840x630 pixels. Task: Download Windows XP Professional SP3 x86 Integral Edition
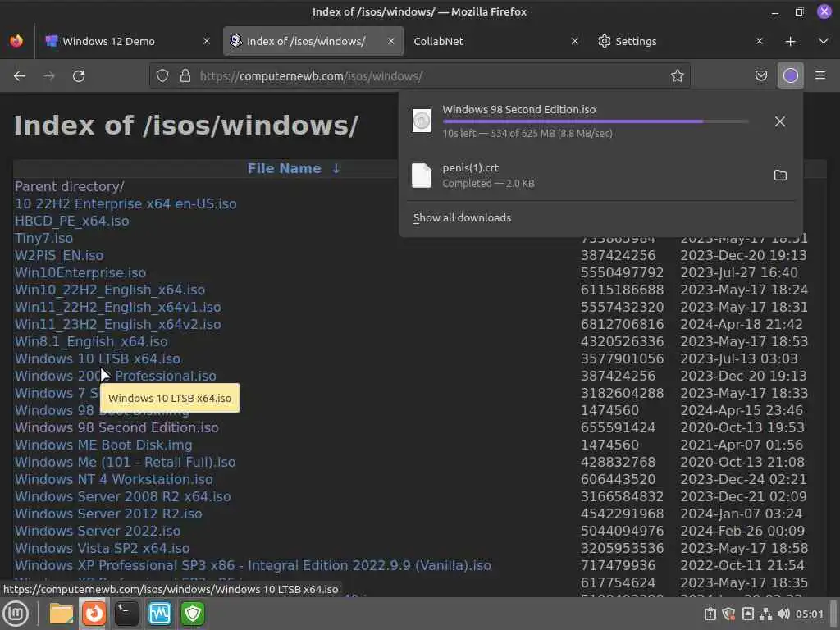253,565
